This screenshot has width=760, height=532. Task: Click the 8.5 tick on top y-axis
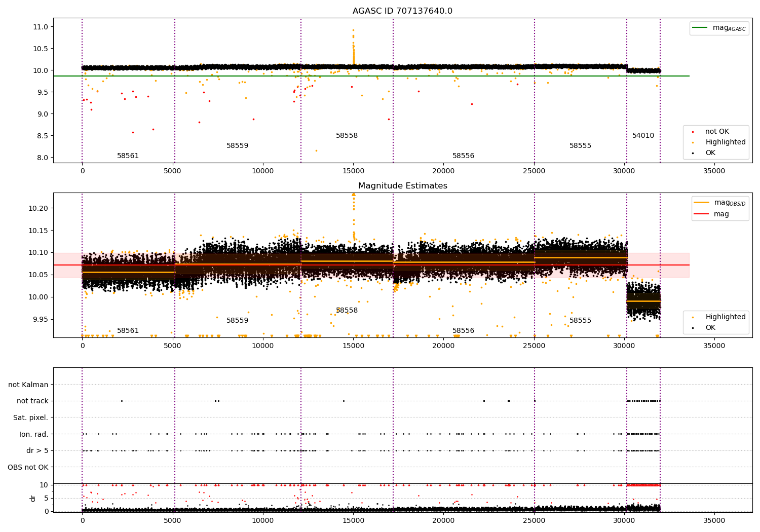[42, 136]
